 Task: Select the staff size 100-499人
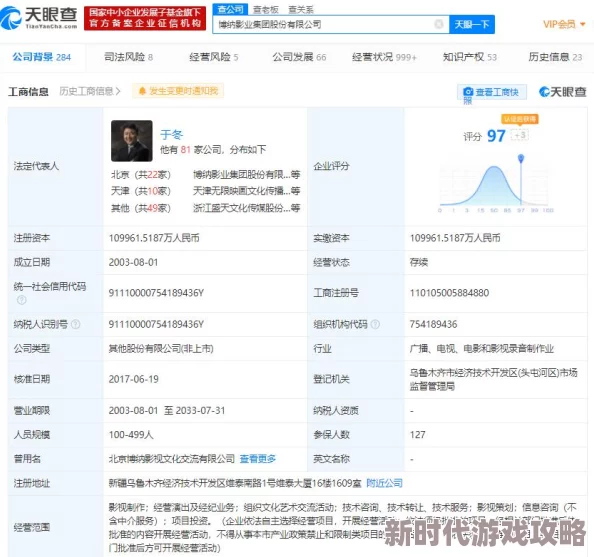(x=131, y=435)
